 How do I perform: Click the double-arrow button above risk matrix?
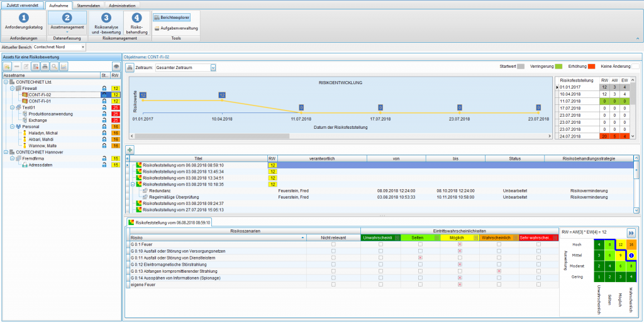point(631,232)
